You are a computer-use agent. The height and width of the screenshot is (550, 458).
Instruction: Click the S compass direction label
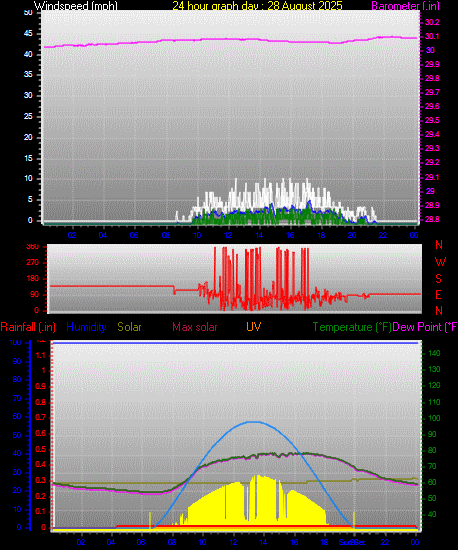[x=438, y=279]
